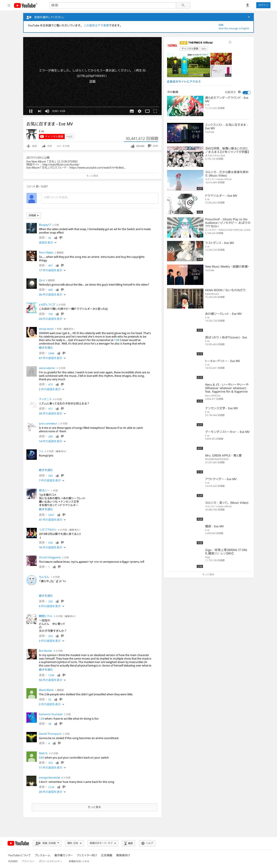Switch the player to theater mode
The image size is (277, 868).
coord(147,111)
